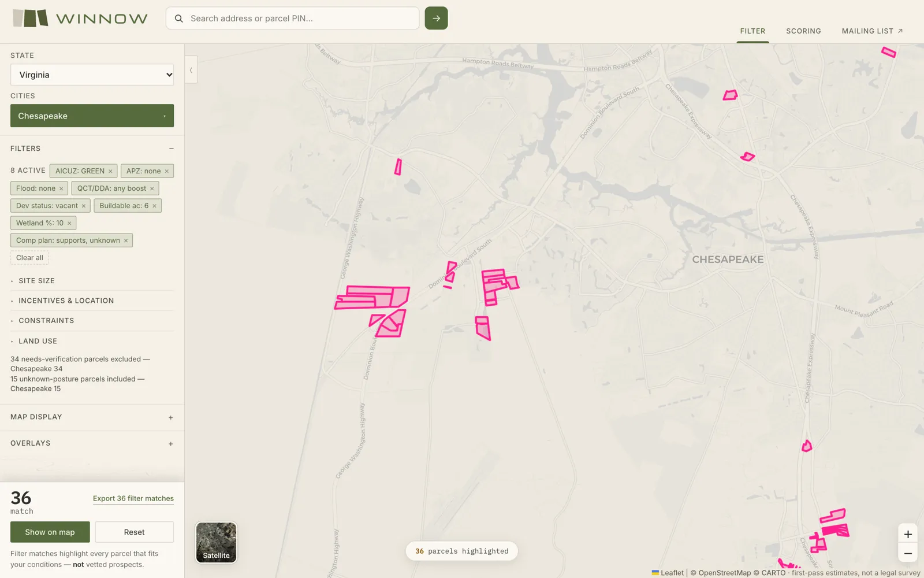Image resolution: width=924 pixels, height=578 pixels.
Task: Zoom in on the map
Action: coord(908,534)
